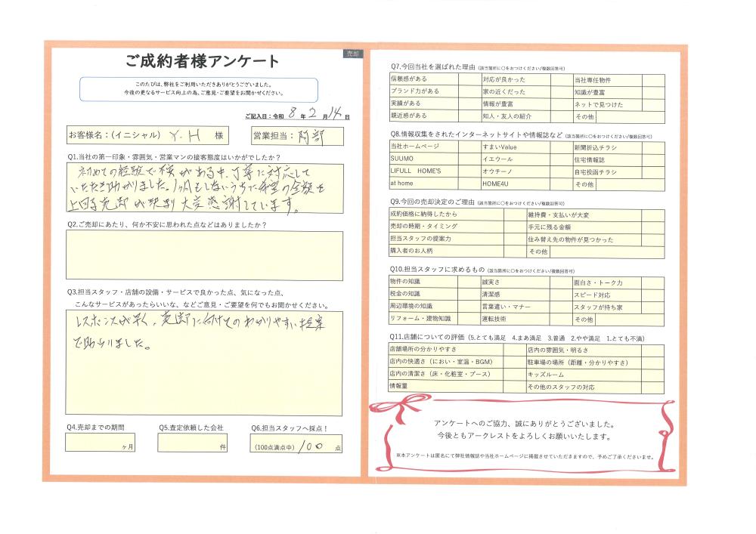
Task: Click the Q5 査定依頼した会社 count field
Action: (192, 443)
